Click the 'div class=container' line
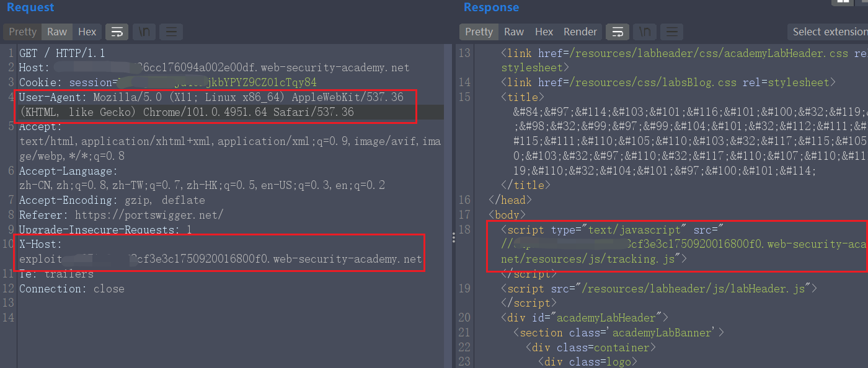This screenshot has height=368, width=868. [591, 348]
